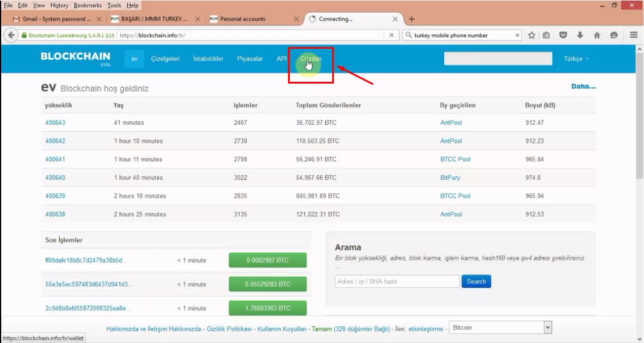Click the search magnifier icon

click(x=408, y=35)
